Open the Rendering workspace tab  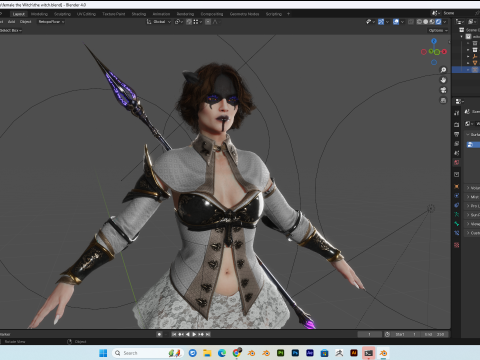(185, 14)
